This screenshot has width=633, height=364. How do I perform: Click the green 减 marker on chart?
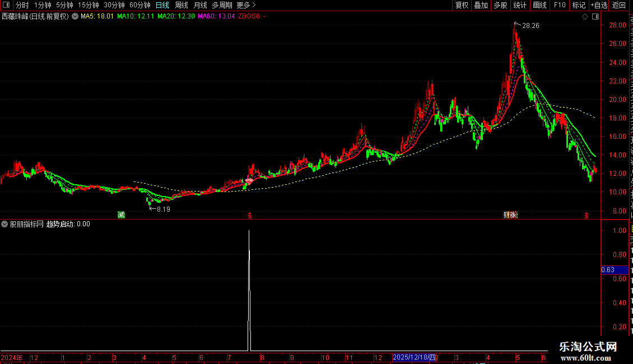point(121,214)
